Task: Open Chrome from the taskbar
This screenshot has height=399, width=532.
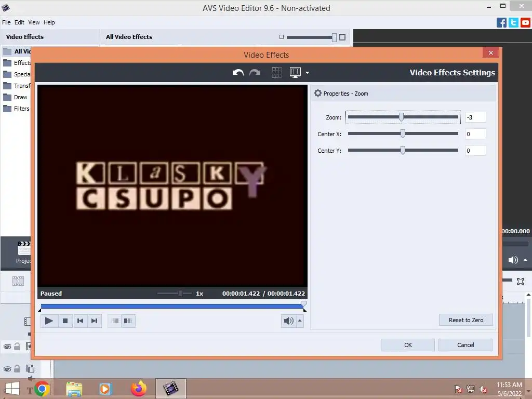Action: click(x=42, y=389)
